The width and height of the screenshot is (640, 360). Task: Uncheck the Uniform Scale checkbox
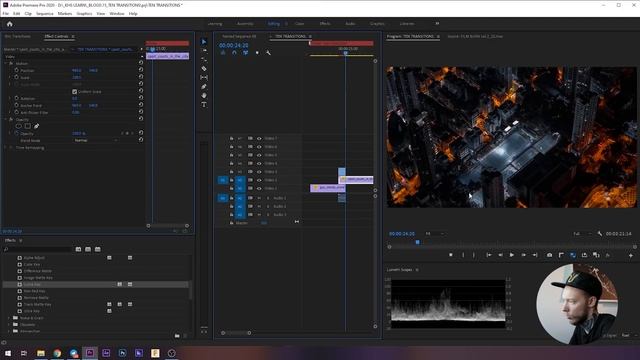(x=74, y=91)
